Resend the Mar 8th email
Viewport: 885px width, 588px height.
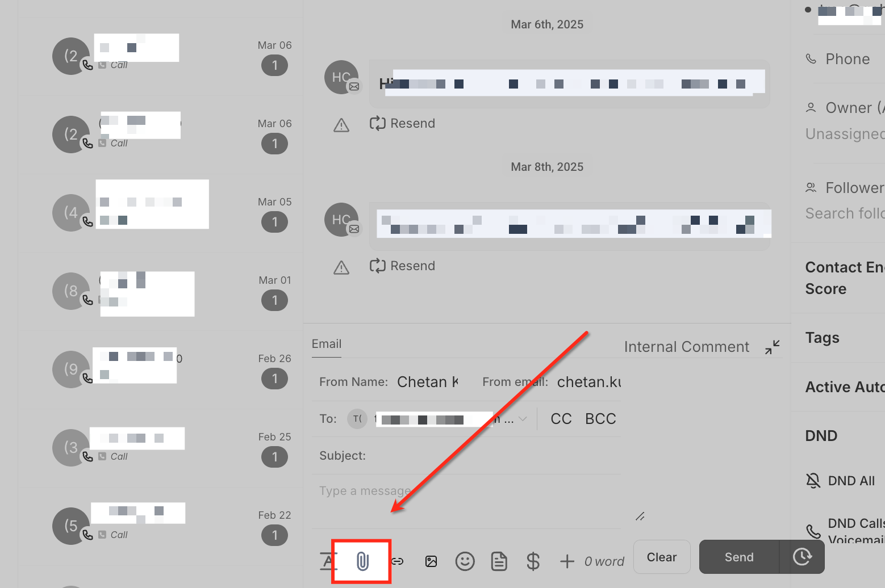[402, 266]
